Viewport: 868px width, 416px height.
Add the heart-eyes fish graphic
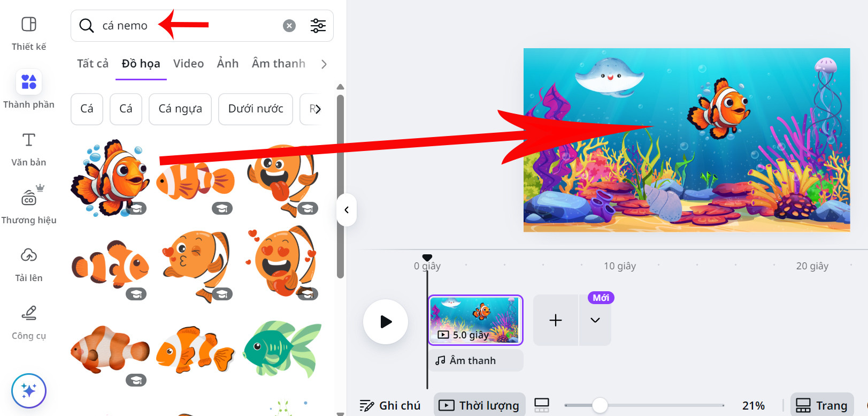(x=281, y=261)
